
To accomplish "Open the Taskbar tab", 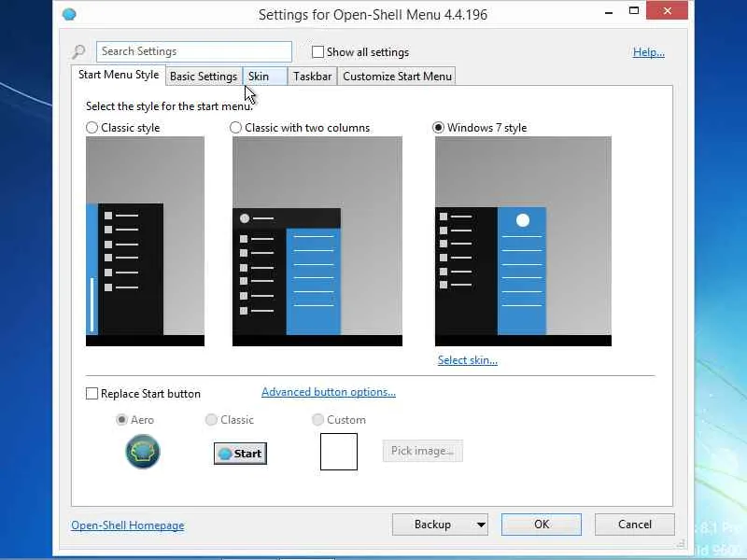I will pyautogui.click(x=313, y=77).
